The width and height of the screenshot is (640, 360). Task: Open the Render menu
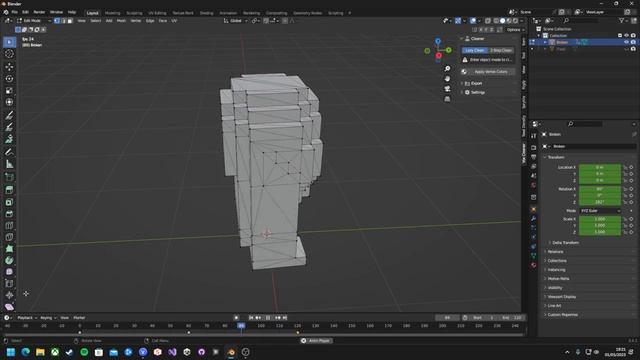click(39, 12)
